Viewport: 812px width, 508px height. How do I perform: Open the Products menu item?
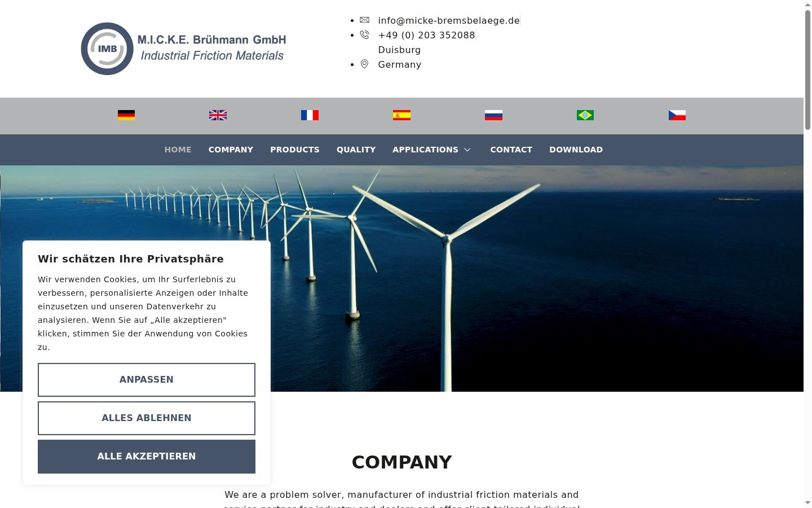click(x=295, y=150)
